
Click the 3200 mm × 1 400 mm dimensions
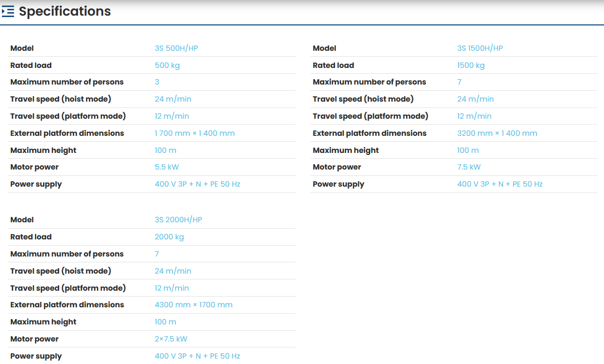[497, 133]
